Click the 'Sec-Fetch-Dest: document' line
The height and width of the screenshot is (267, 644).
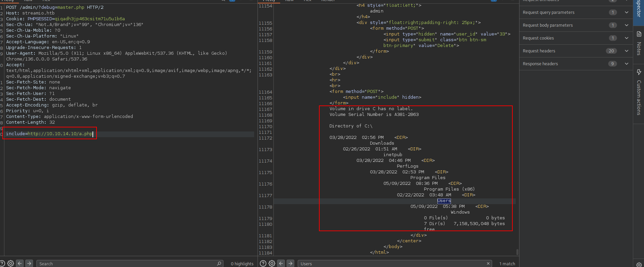click(x=38, y=99)
